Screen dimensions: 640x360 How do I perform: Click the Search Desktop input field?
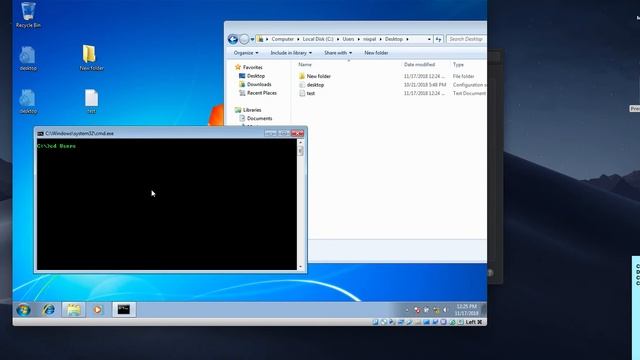pos(466,39)
